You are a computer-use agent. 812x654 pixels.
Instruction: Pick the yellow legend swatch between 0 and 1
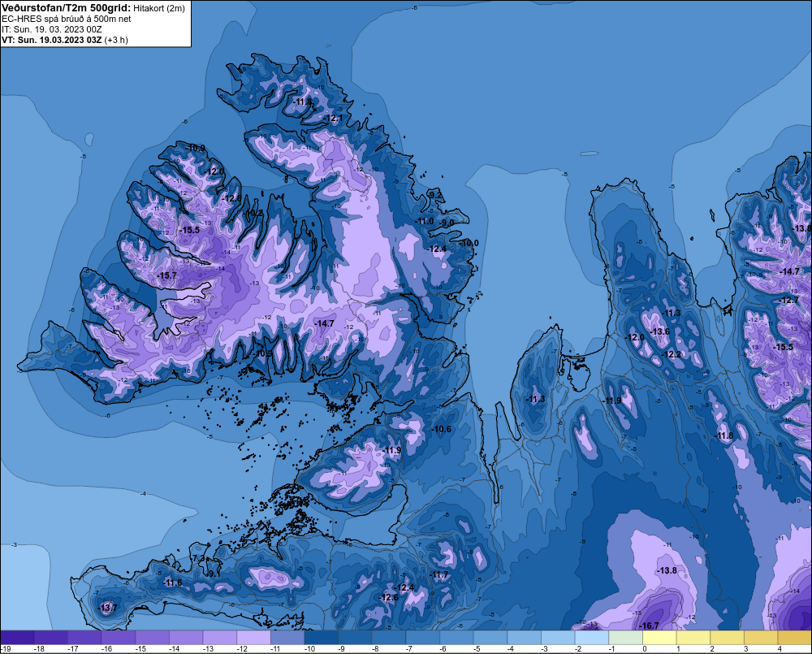(659, 638)
